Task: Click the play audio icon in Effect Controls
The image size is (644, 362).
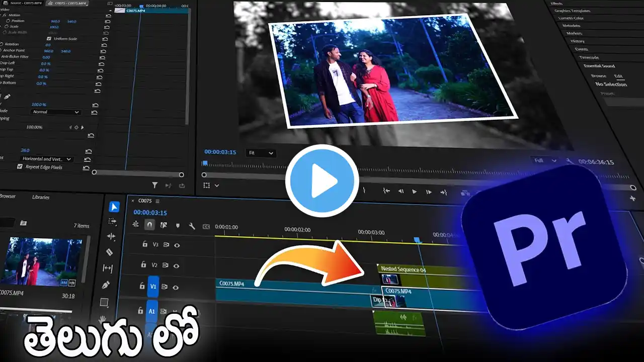Action: (x=168, y=186)
